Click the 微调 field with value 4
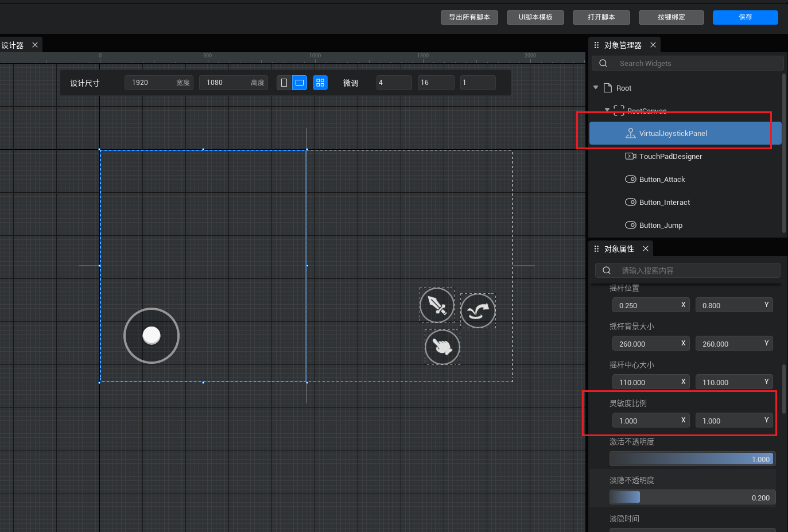The width and height of the screenshot is (788, 532). (394, 83)
